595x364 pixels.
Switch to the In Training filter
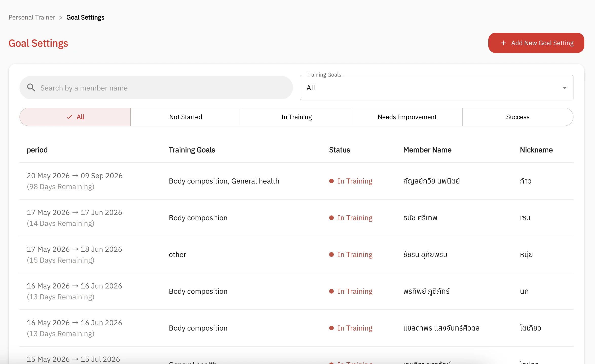[x=296, y=117]
